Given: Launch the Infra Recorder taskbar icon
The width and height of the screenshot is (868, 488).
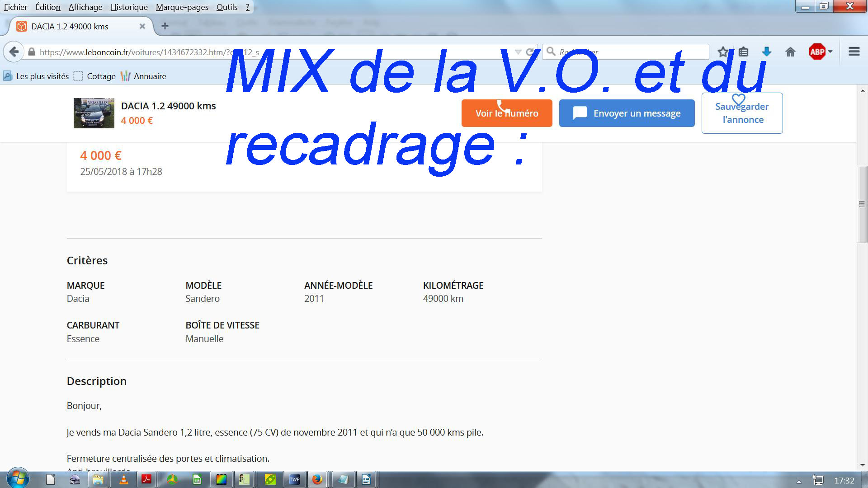Looking at the screenshot, I should pos(75,479).
